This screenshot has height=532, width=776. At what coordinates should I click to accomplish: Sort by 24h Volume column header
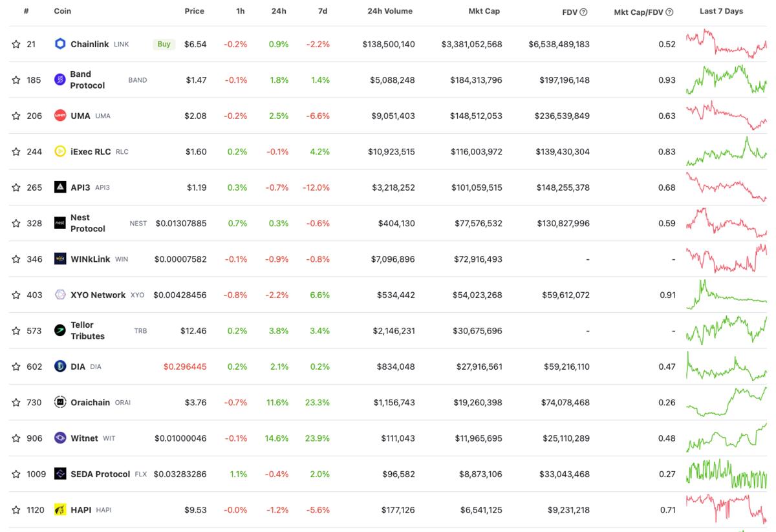coord(389,11)
